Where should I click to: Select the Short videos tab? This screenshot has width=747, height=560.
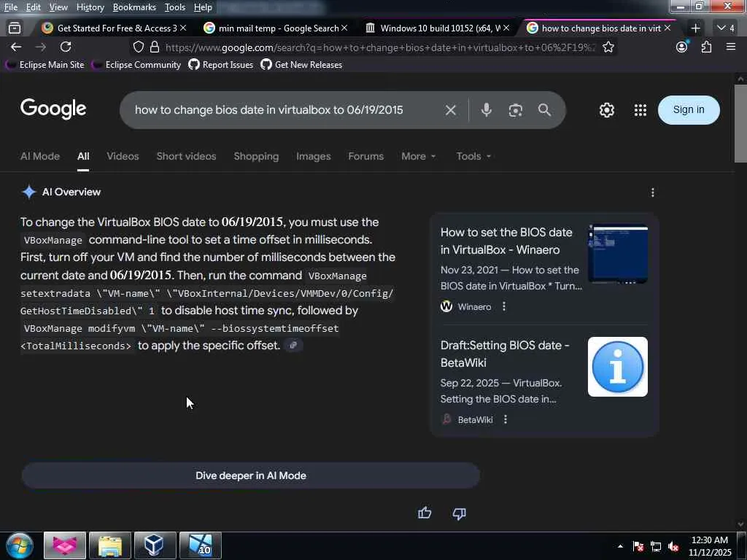point(186,156)
